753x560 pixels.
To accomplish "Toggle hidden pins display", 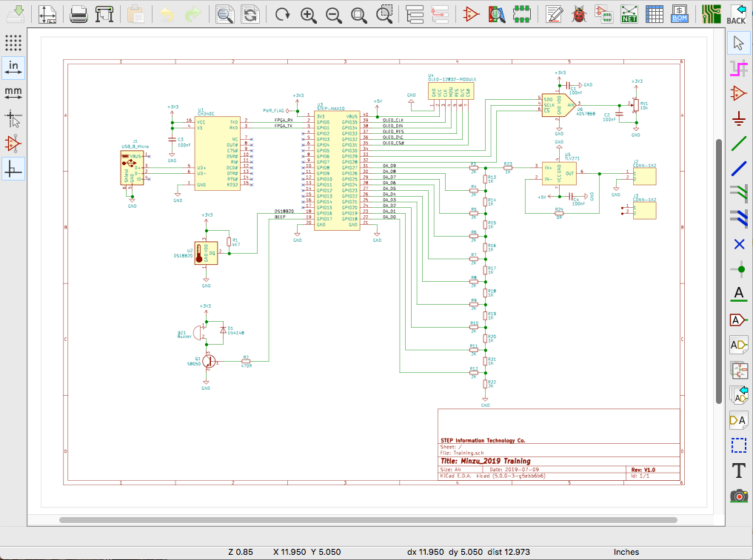I will tap(13, 144).
